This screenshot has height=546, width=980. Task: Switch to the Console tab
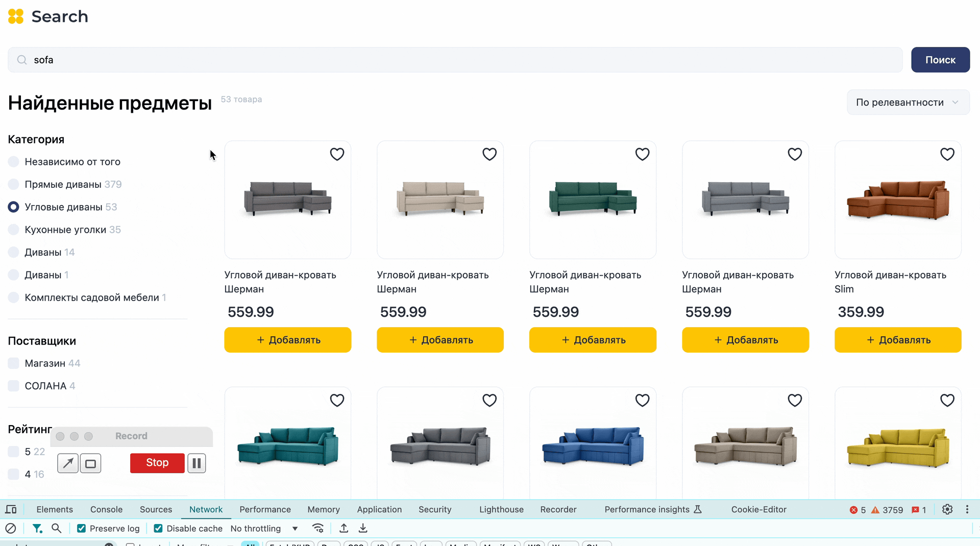pyautogui.click(x=106, y=509)
